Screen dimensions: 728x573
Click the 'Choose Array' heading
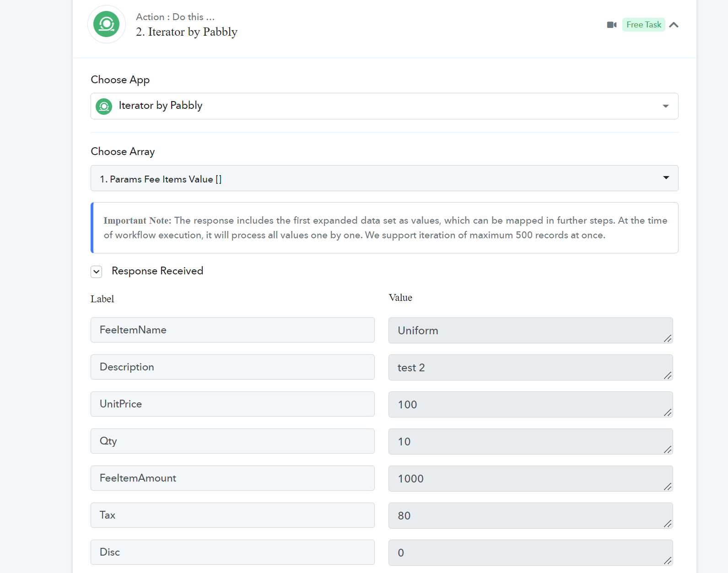click(x=123, y=151)
